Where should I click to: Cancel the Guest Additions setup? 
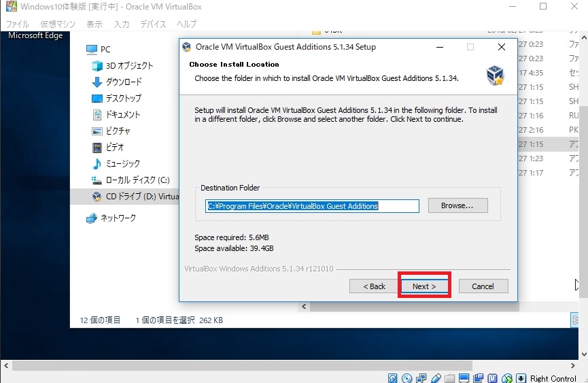click(x=483, y=286)
